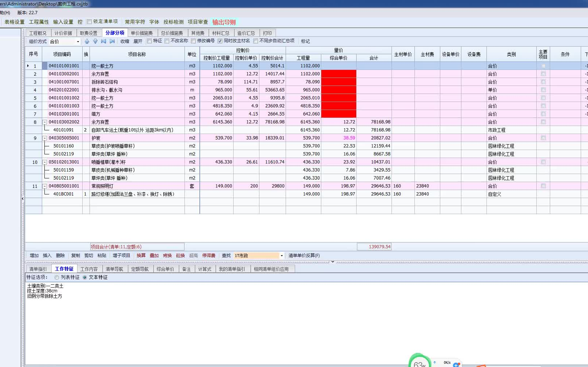The width and height of the screenshot is (588, 367).
Task: Click the 换算 button
Action: point(141,256)
